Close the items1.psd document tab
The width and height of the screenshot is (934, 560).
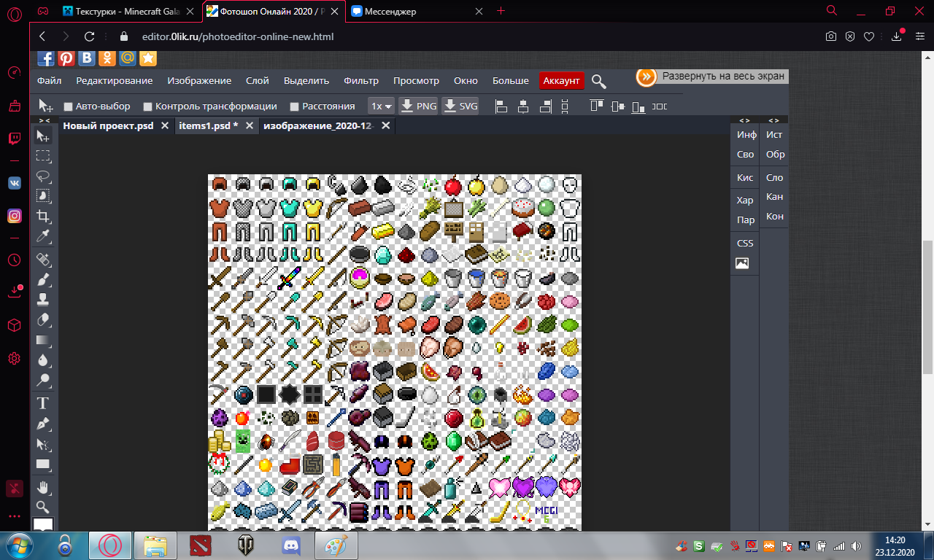250,125
